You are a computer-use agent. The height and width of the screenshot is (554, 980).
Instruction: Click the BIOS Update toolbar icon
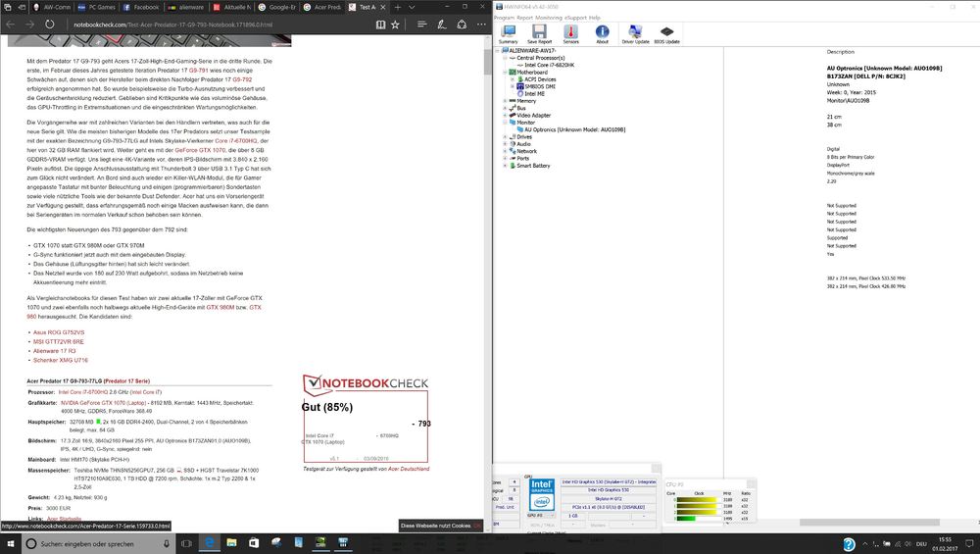click(667, 33)
